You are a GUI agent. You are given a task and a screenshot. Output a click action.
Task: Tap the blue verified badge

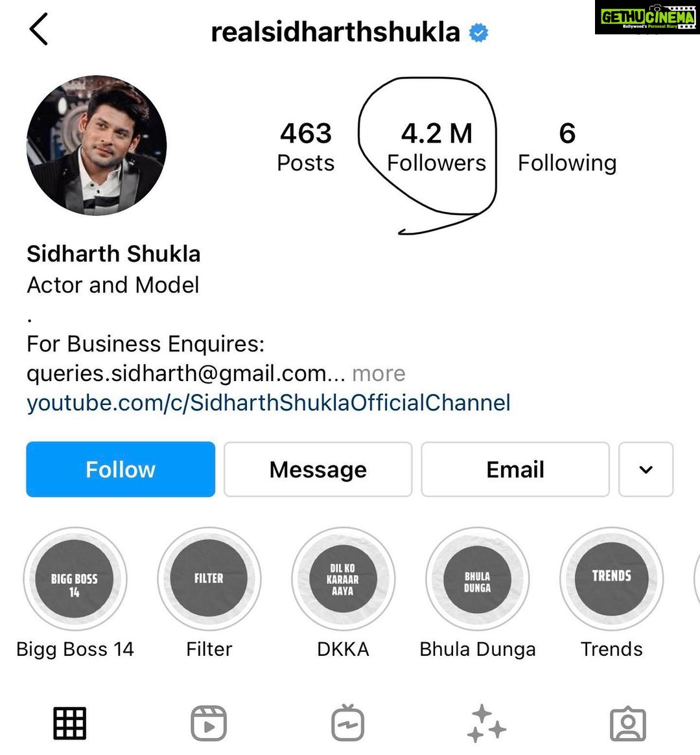(x=478, y=33)
